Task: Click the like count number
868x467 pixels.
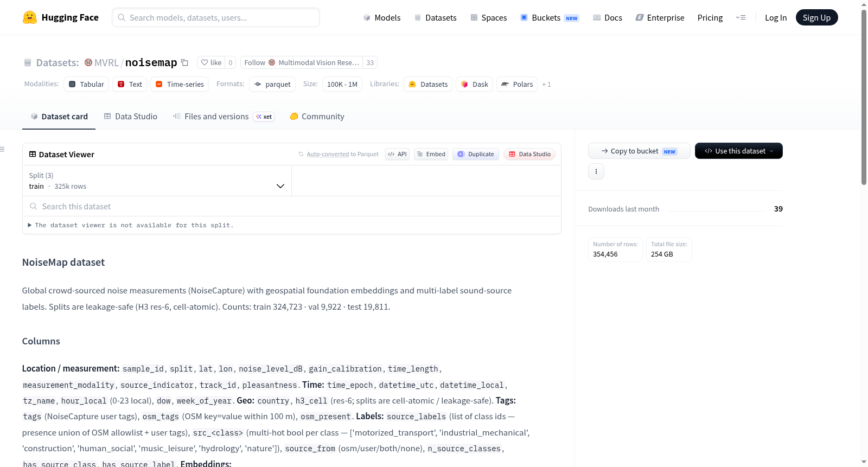Action: (231, 62)
